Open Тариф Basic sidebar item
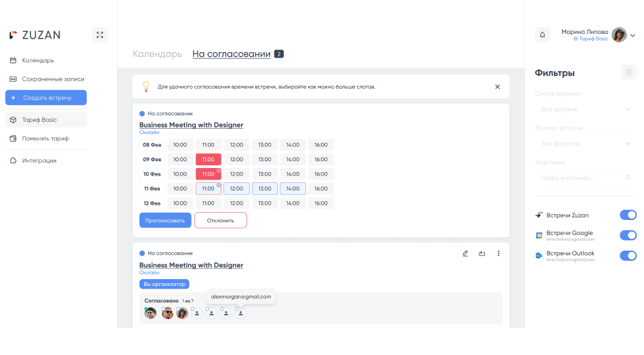Viewport: 644px width, 355px height. coord(46,119)
